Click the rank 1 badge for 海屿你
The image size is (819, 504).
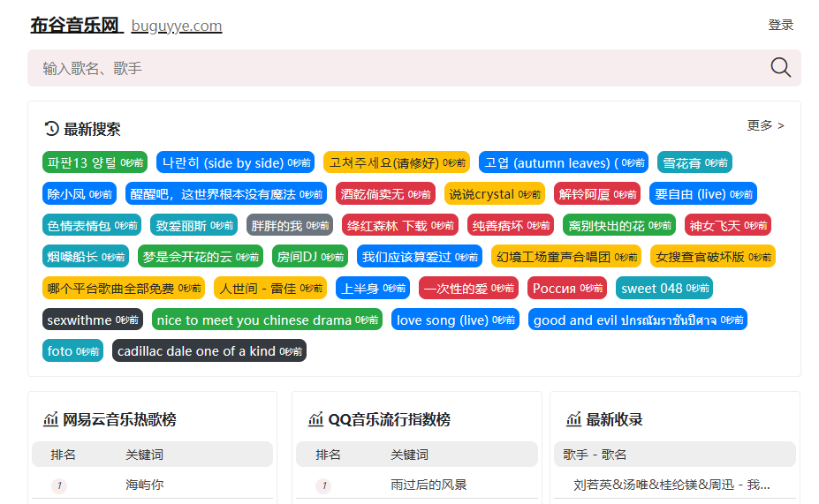(58, 485)
